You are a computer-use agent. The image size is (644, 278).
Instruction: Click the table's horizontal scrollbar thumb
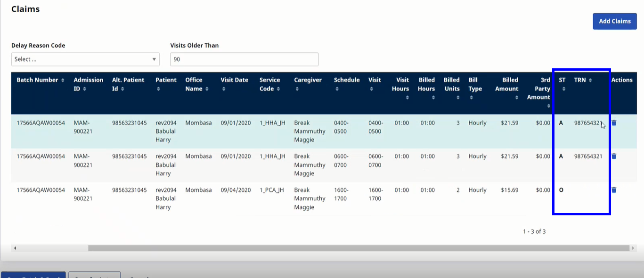point(358,248)
